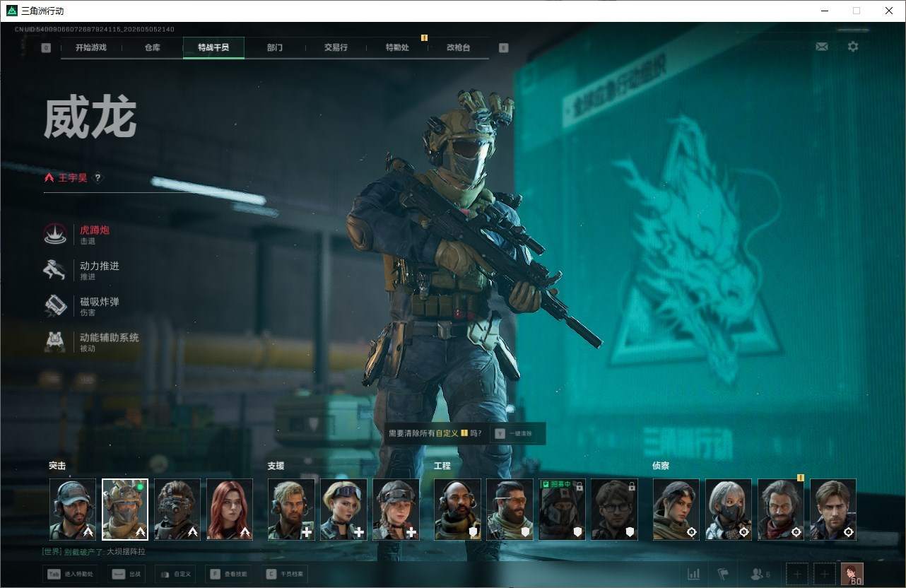Click the question mark beside 王宇昊
This screenshot has height=588, width=906.
[x=98, y=178]
